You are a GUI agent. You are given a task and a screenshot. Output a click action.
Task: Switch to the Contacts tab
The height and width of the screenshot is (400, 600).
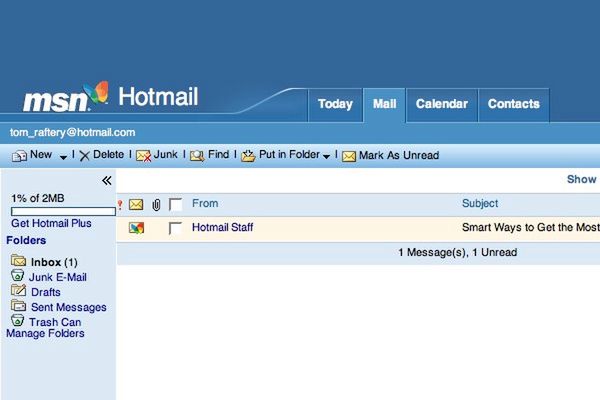[514, 104]
